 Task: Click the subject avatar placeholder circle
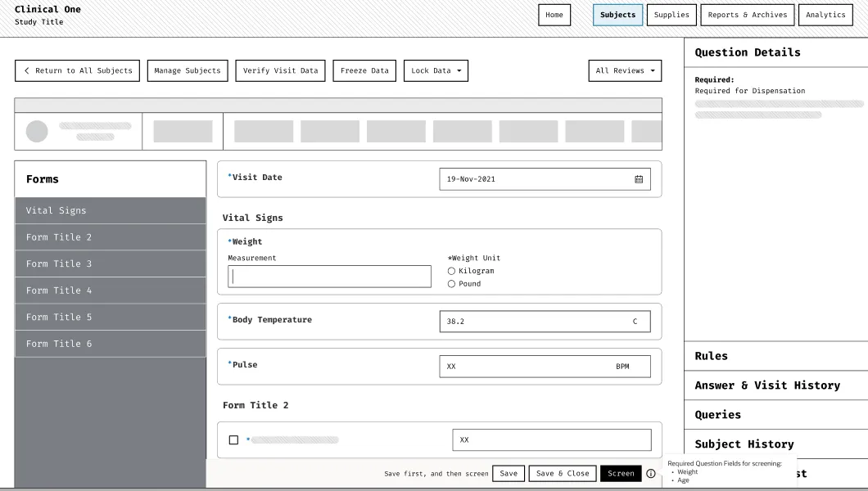(x=37, y=132)
